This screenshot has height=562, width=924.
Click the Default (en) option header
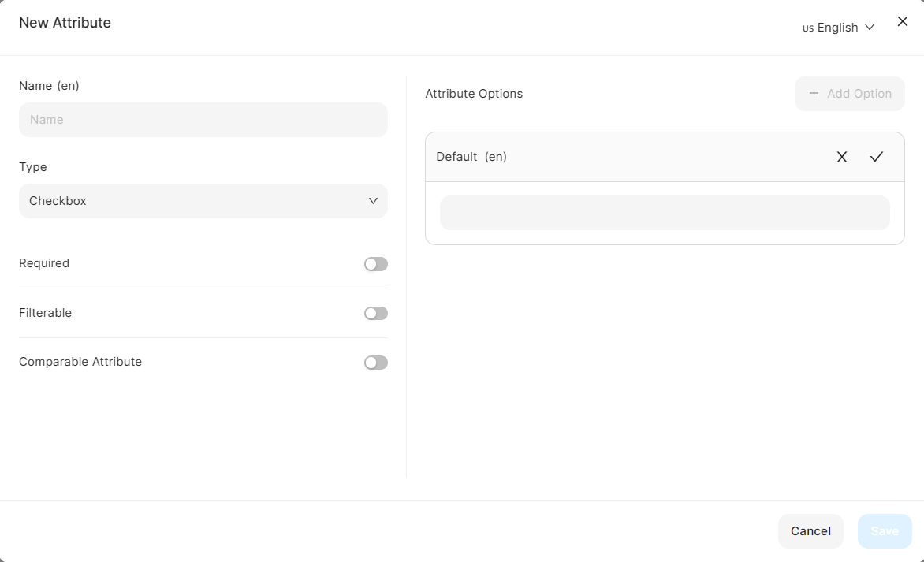(x=471, y=157)
